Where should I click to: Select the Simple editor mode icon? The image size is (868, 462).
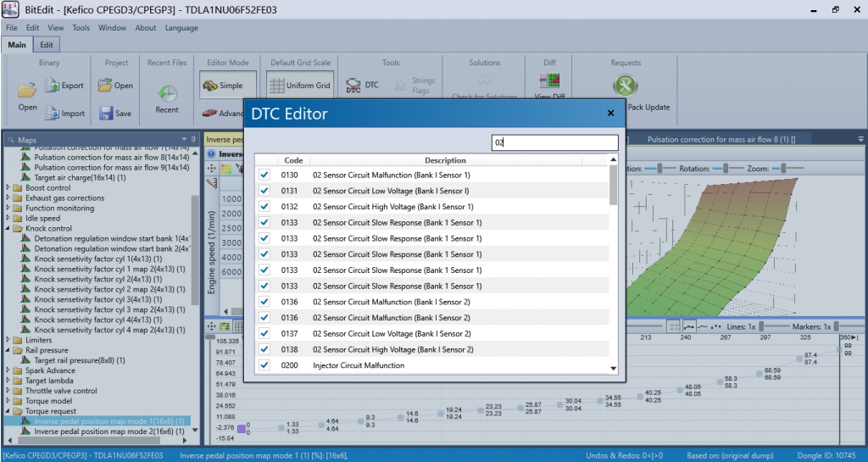210,85
